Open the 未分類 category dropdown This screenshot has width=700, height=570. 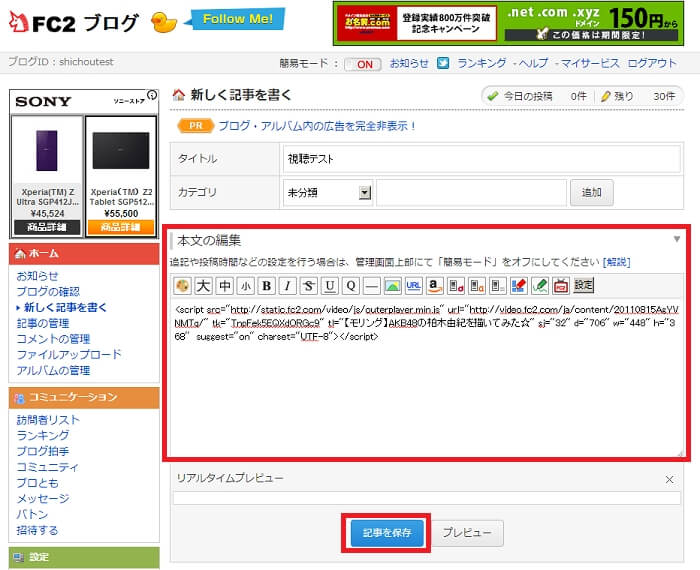[x=328, y=192]
